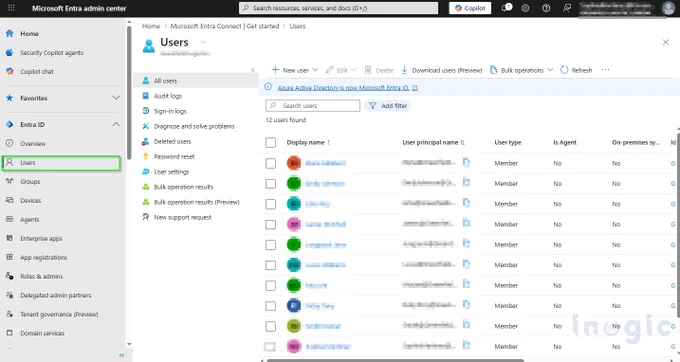This screenshot has height=362, width=680.
Task: Open the toolbar more options ellipsis
Action: coord(605,69)
